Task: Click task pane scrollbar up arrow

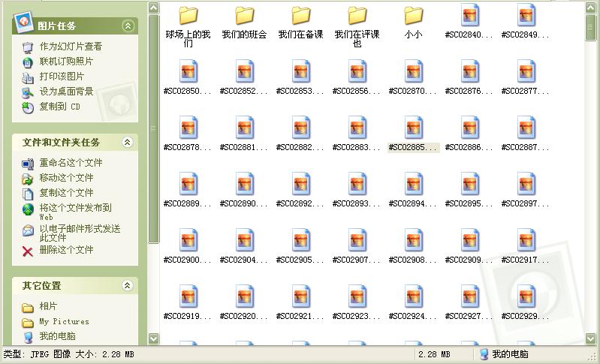Action: click(154, 8)
